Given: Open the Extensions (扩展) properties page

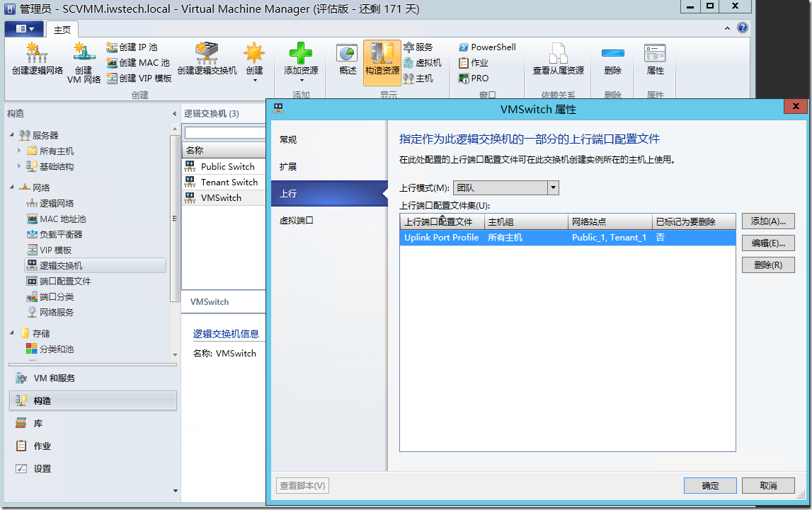Looking at the screenshot, I should (329, 166).
